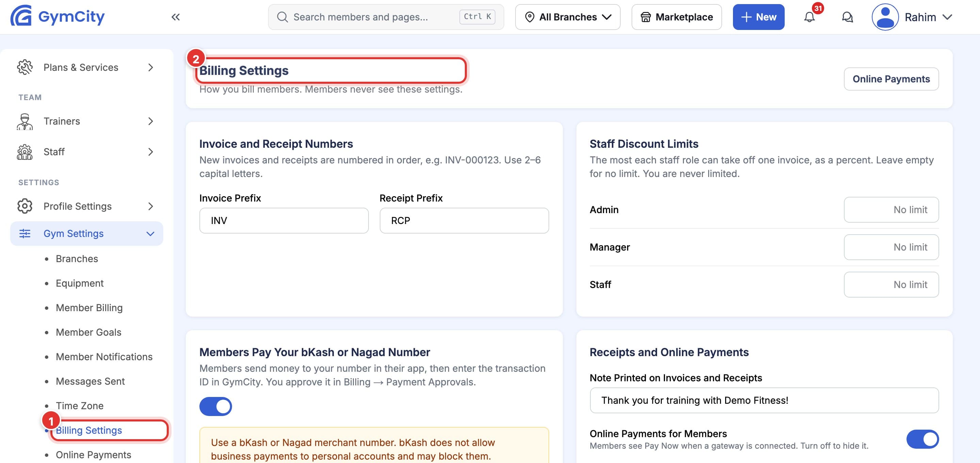Click the Rahim user avatar icon
Image resolution: width=980 pixels, height=463 pixels.
click(x=885, y=17)
